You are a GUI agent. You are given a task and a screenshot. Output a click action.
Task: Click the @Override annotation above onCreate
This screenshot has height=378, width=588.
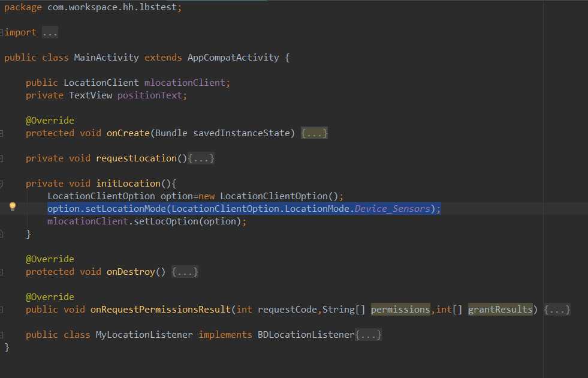(x=50, y=121)
